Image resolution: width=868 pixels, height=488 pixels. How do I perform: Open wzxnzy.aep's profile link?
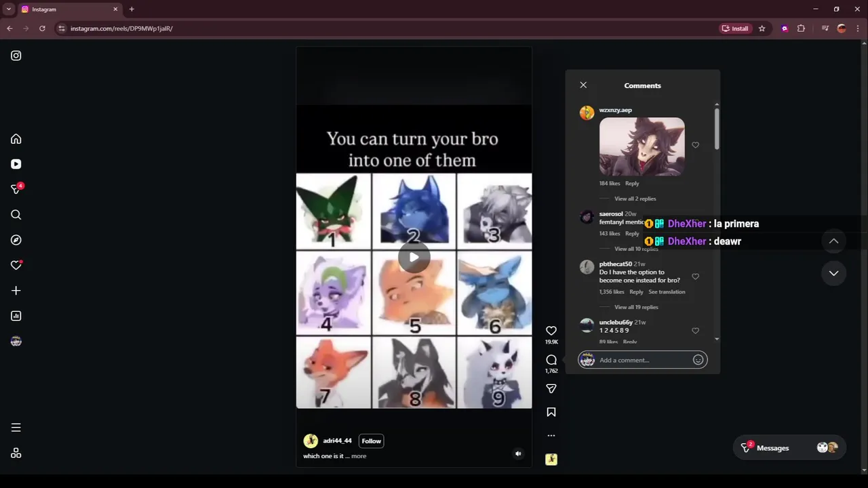point(615,110)
